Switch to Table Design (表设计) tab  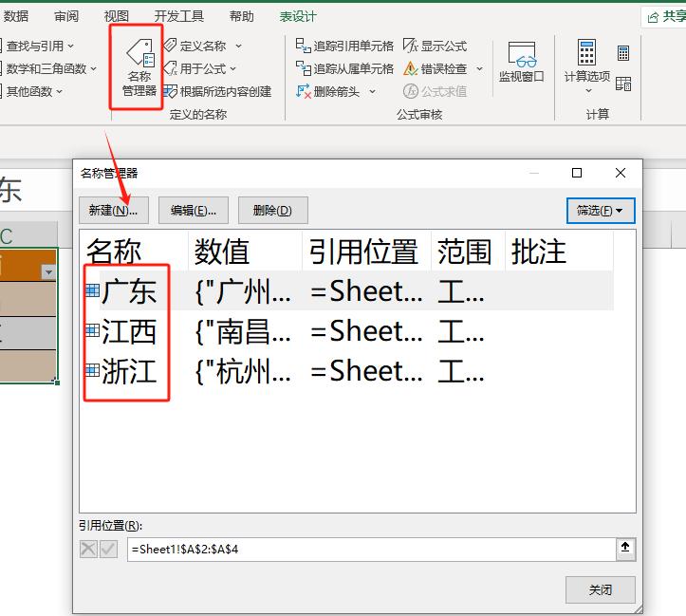pos(298,16)
